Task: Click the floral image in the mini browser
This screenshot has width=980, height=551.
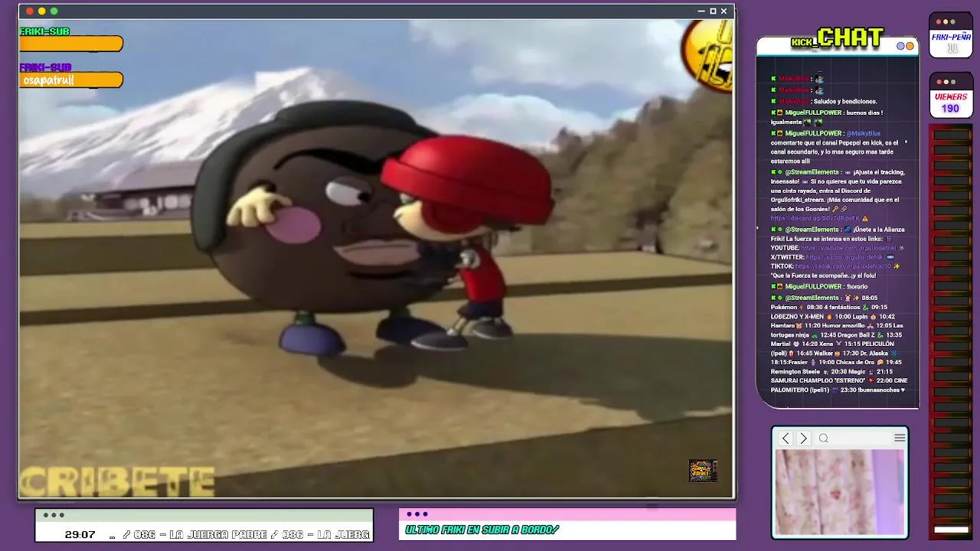Action: (x=840, y=491)
